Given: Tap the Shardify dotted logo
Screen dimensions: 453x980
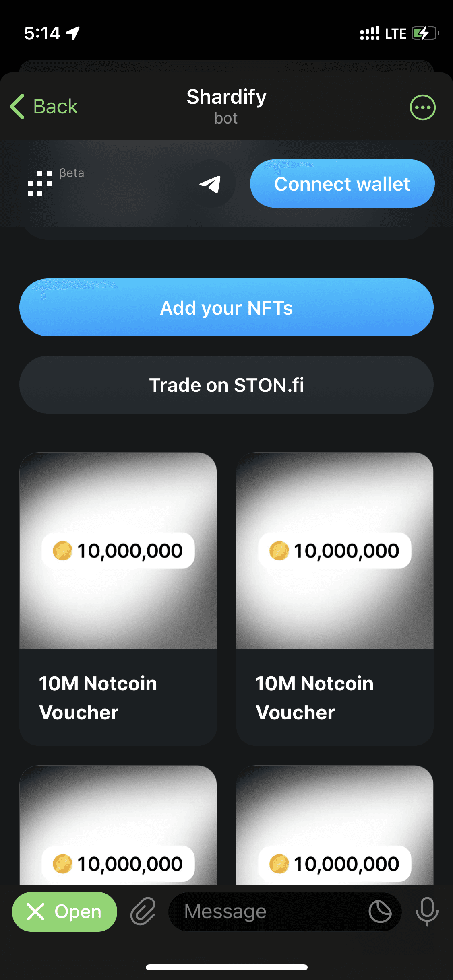Looking at the screenshot, I should click(x=40, y=184).
